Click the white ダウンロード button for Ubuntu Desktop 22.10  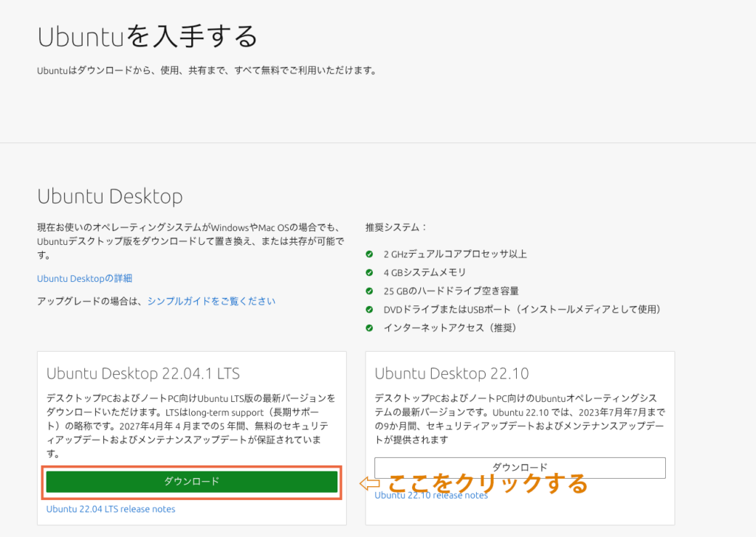tap(520, 468)
